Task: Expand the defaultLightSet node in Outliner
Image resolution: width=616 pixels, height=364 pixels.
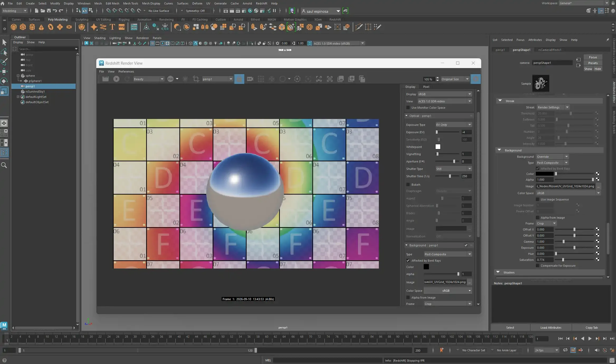Action: (x=18, y=97)
